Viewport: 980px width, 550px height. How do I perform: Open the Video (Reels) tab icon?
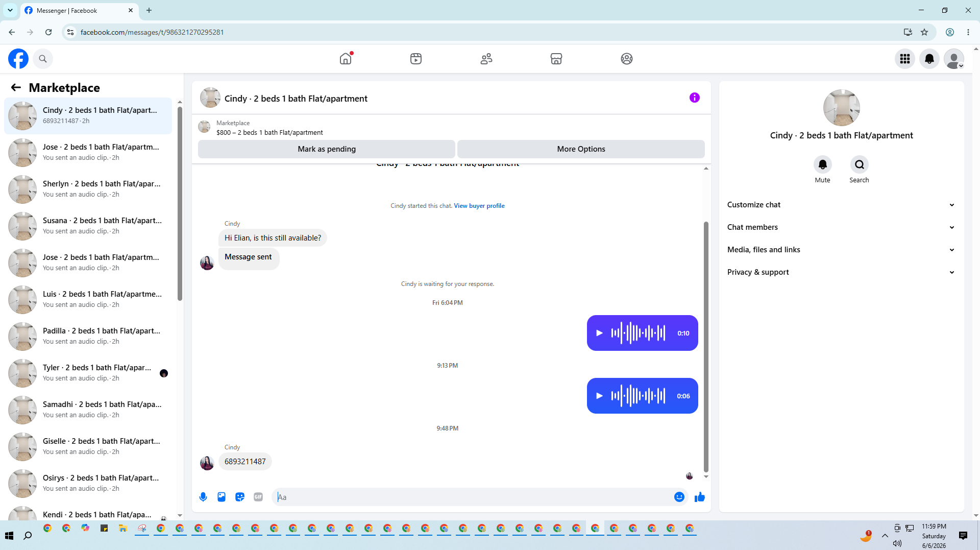pos(416,59)
